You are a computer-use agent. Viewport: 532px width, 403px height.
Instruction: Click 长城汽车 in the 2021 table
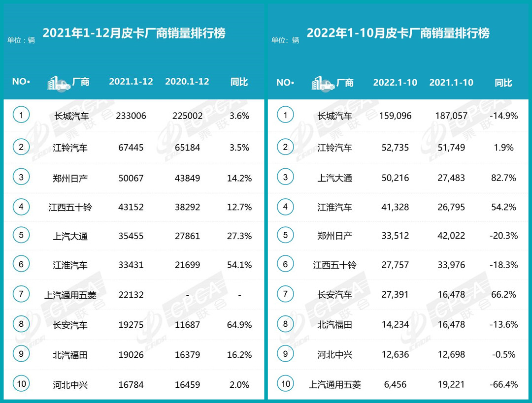[70, 116]
